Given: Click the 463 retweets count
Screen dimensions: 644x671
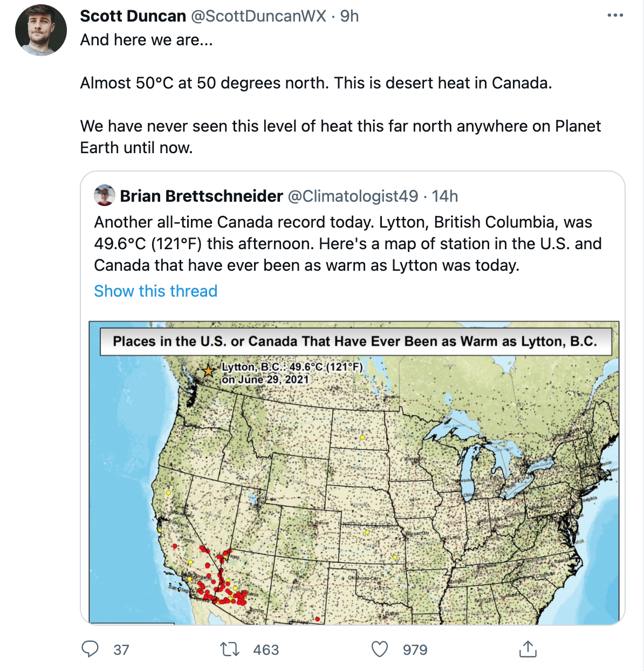Looking at the screenshot, I should (266, 650).
